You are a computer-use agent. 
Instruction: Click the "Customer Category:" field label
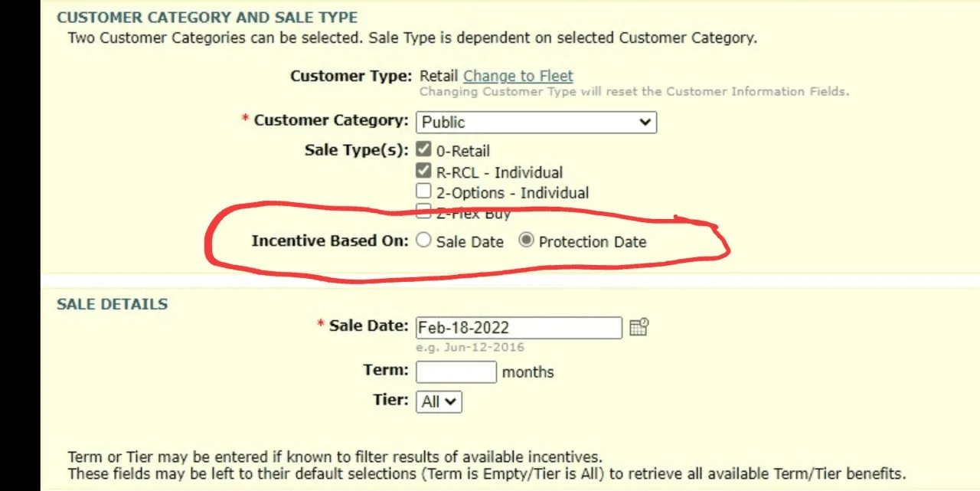(331, 120)
